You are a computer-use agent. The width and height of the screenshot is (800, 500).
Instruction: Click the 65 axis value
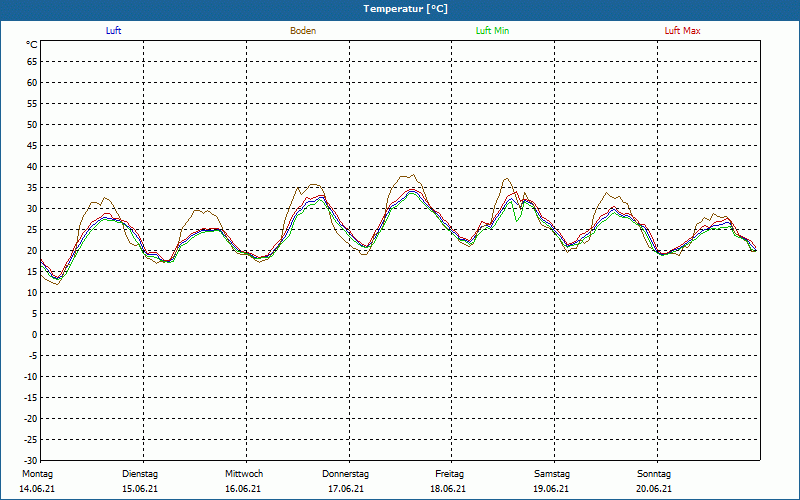[x=32, y=62]
